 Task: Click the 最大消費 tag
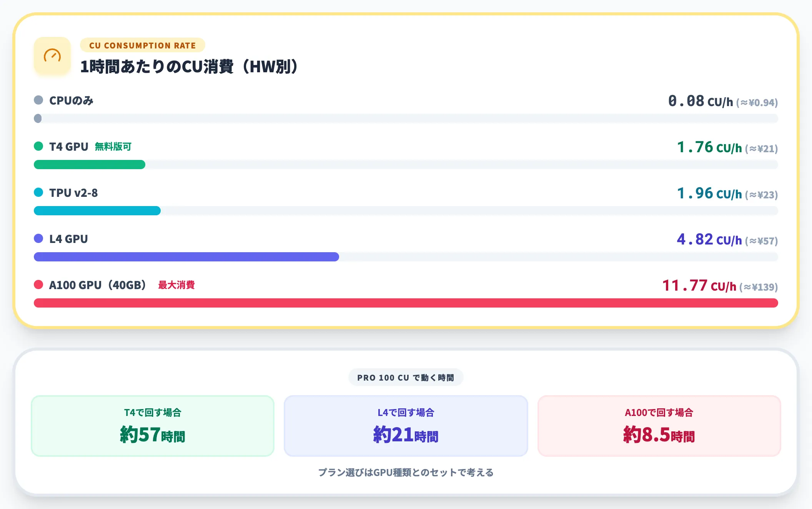coord(176,285)
